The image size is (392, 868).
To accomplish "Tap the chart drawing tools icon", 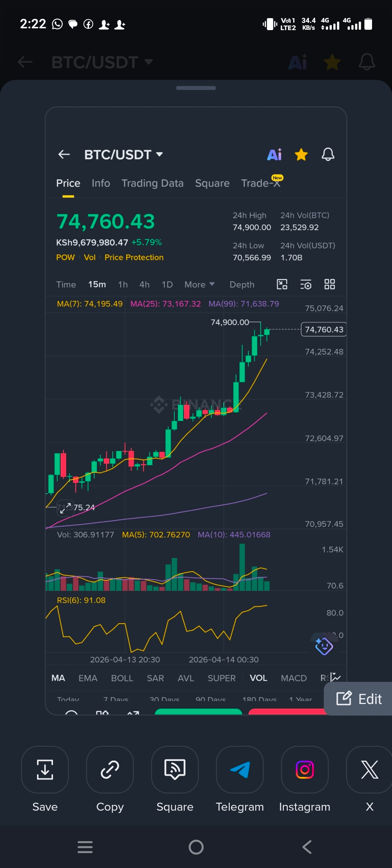I will coord(282,284).
